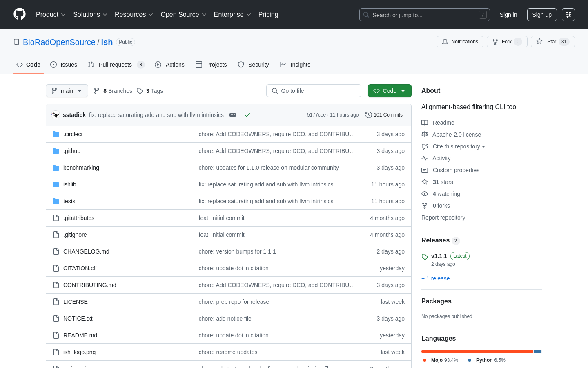Open the 101 Commits history
588x368 pixels.
[x=384, y=115]
